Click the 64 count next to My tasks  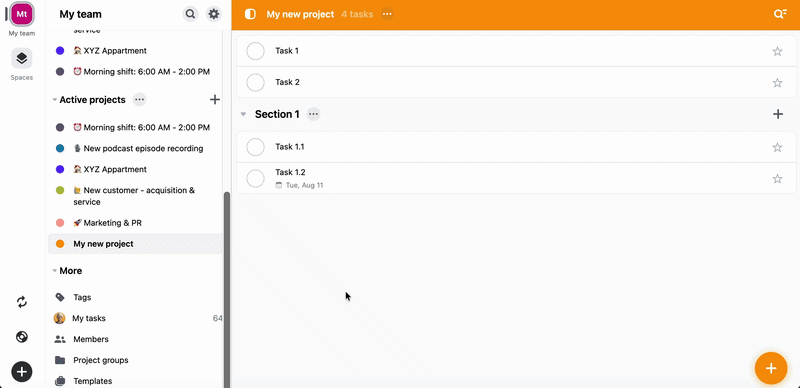click(217, 319)
